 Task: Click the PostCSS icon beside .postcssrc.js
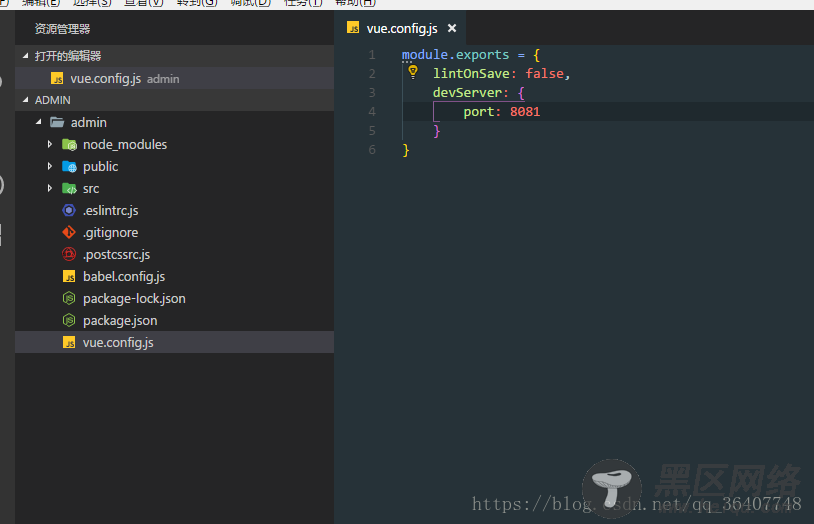tap(69, 254)
